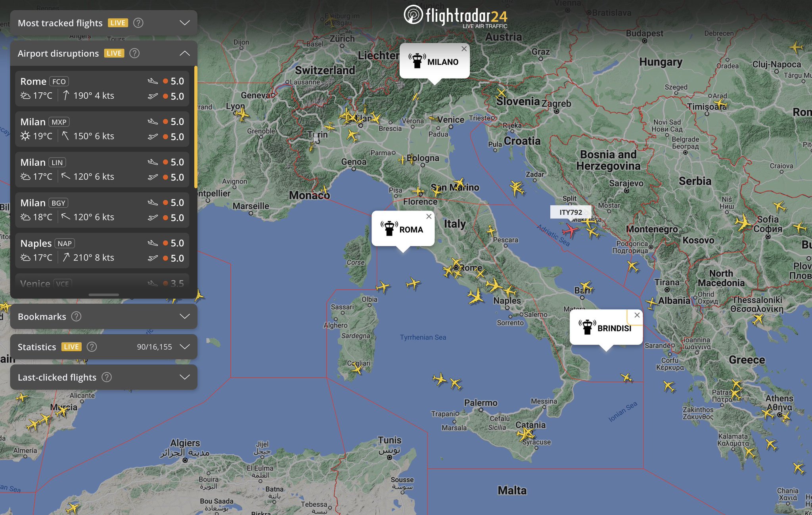The image size is (812, 515).
Task: Expand the Most tracked flights panel
Action: (184, 23)
